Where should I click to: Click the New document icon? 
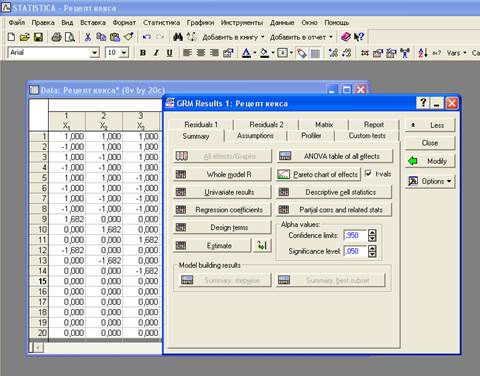point(11,37)
